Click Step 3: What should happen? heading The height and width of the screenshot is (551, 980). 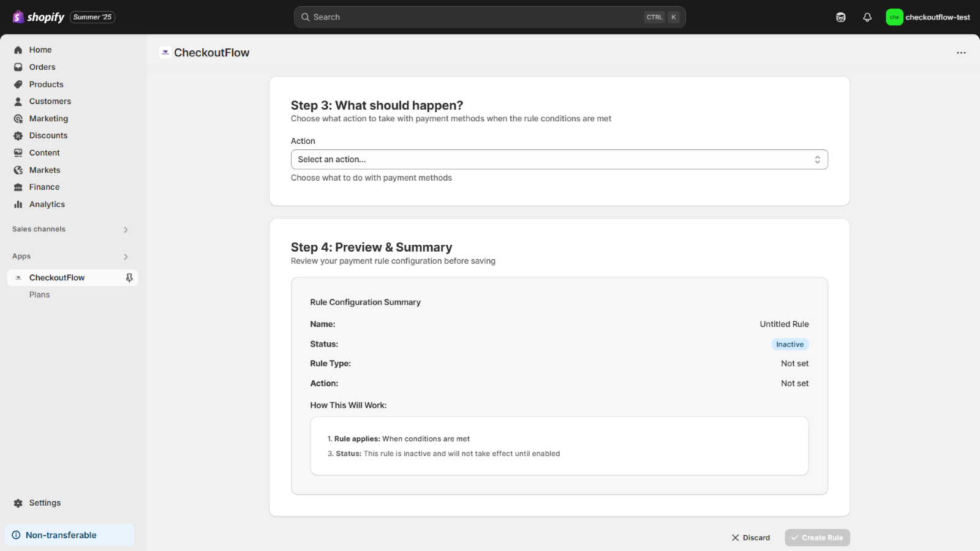click(377, 105)
